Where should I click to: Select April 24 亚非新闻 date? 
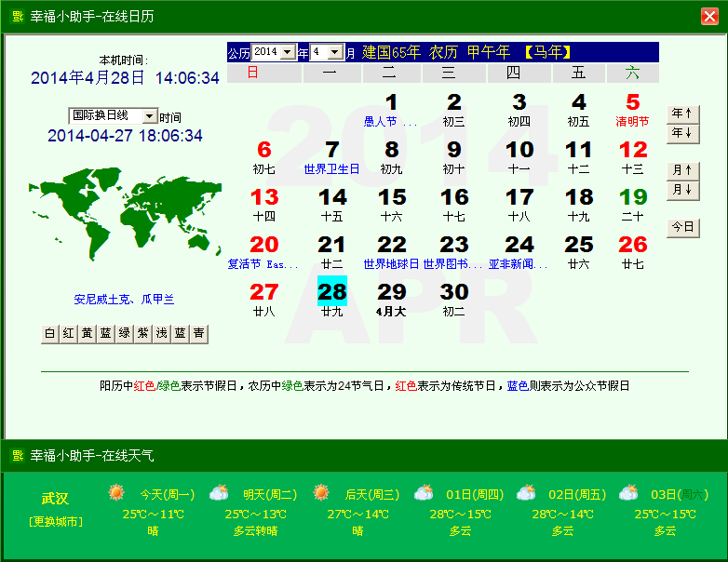tap(519, 253)
